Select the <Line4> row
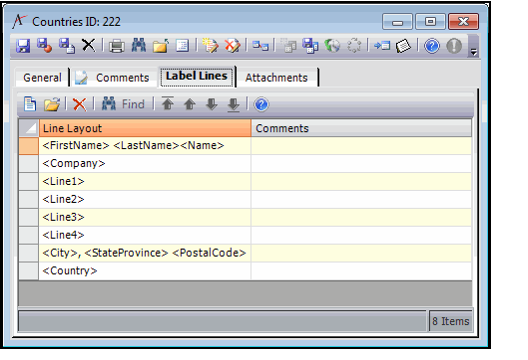528x360 pixels. pos(245,235)
